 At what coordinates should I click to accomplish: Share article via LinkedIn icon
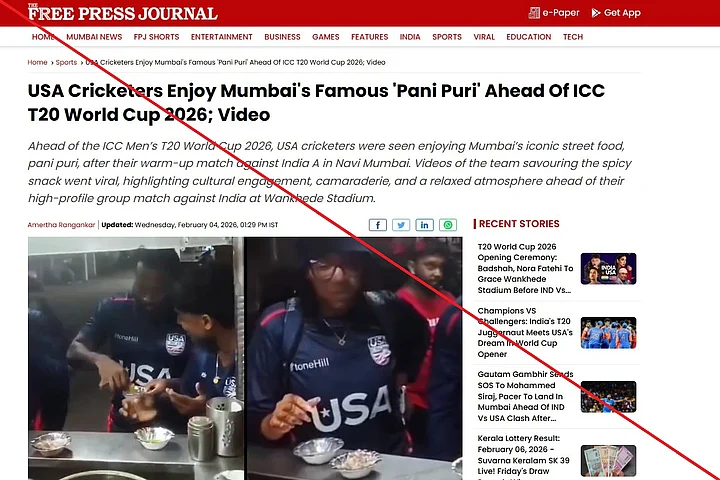(424, 225)
